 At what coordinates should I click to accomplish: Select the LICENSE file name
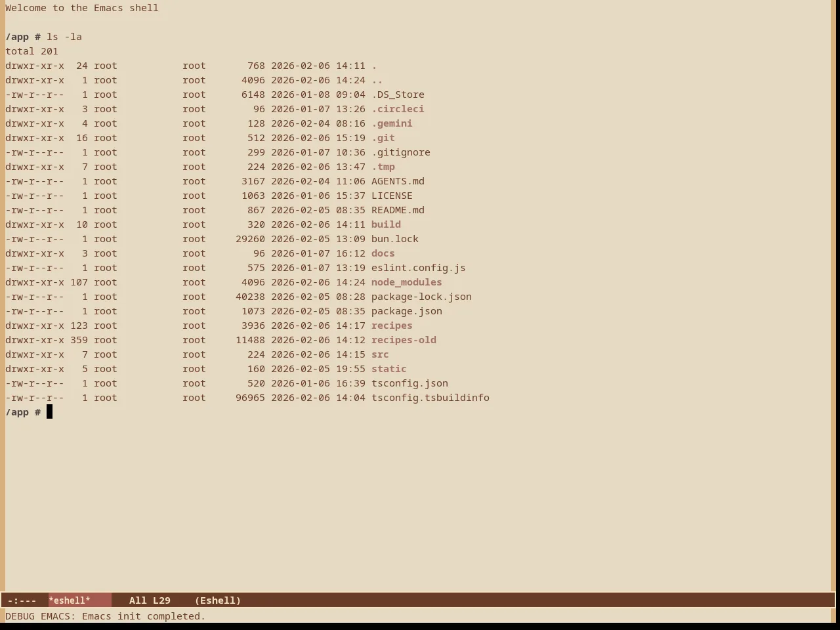(x=392, y=196)
